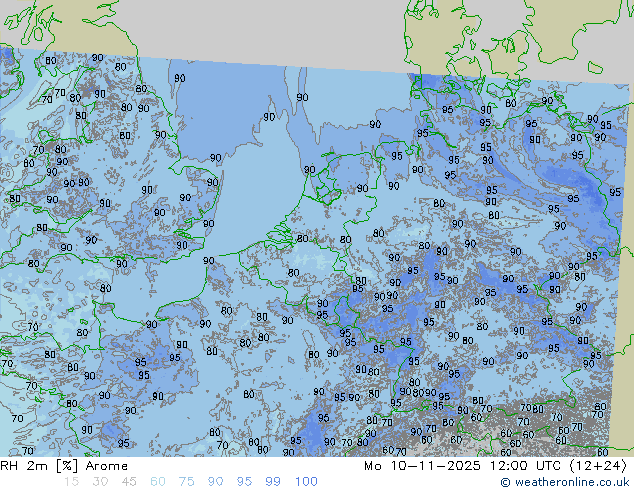634x490 pixels.
Task: Select the 60 value in bottom legend scale
Action: [x=158, y=482]
